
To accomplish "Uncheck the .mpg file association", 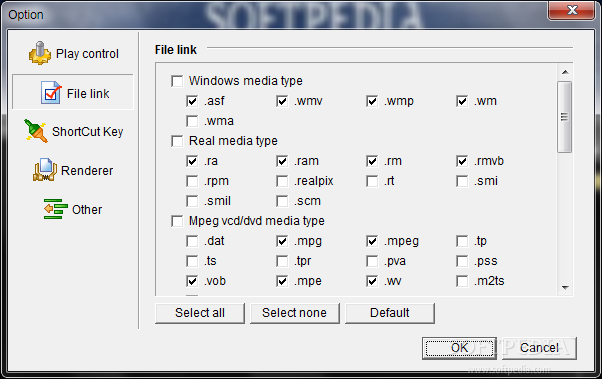I will click(x=282, y=241).
